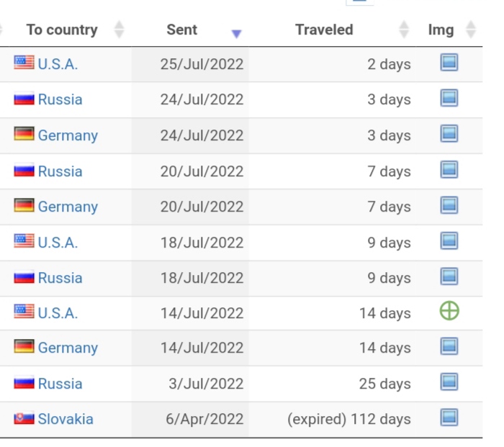This screenshot has width=504, height=447.
Task: Click the Traveled column header
Action: [324, 30]
